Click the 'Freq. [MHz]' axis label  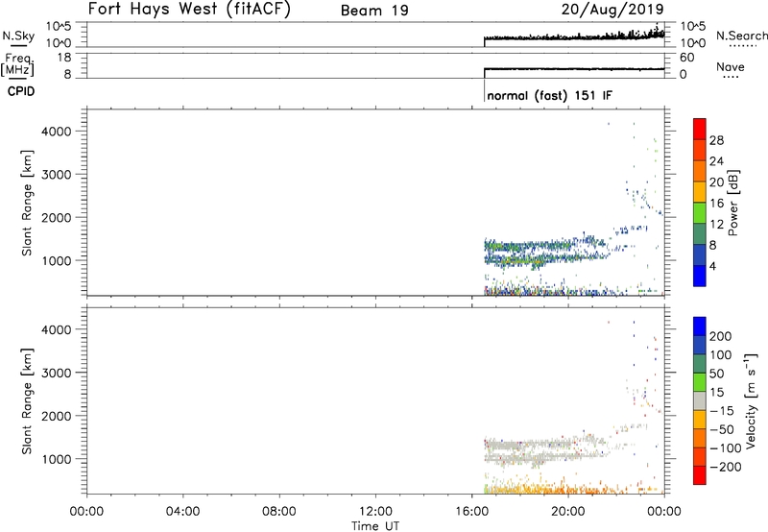pyautogui.click(x=17, y=64)
